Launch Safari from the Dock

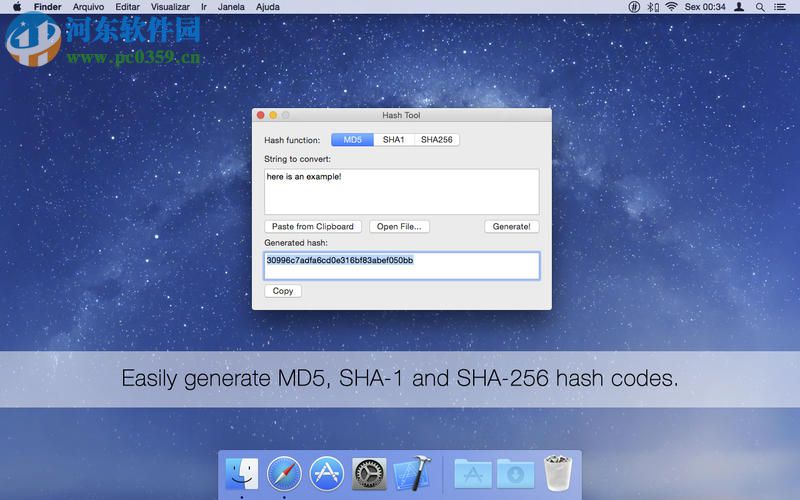tap(284, 473)
